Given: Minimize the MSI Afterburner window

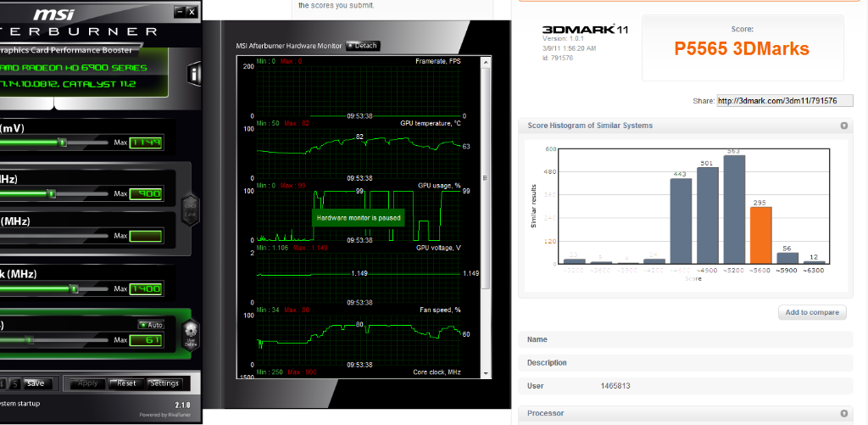Looking at the screenshot, I should tap(179, 13).
